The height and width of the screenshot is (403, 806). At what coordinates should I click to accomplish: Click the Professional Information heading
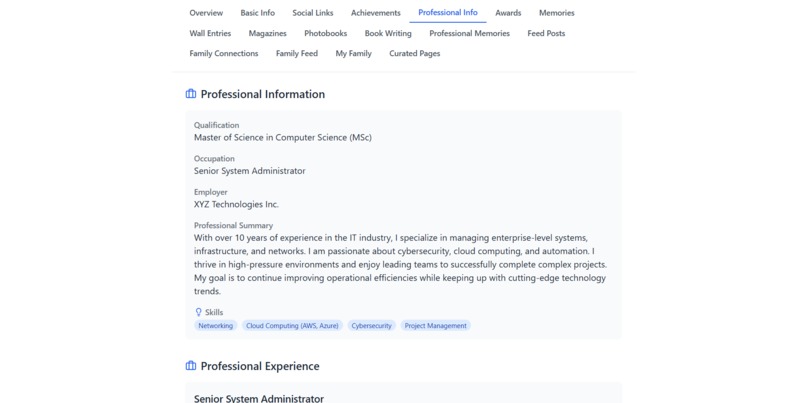[x=263, y=94]
